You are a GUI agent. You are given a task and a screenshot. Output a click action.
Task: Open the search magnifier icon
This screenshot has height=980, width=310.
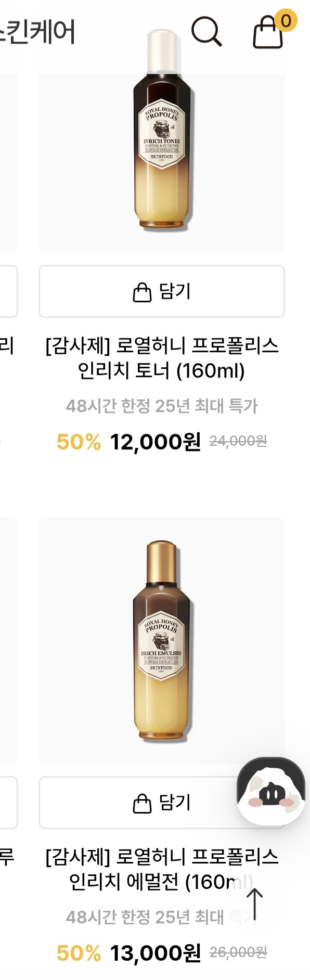(206, 31)
